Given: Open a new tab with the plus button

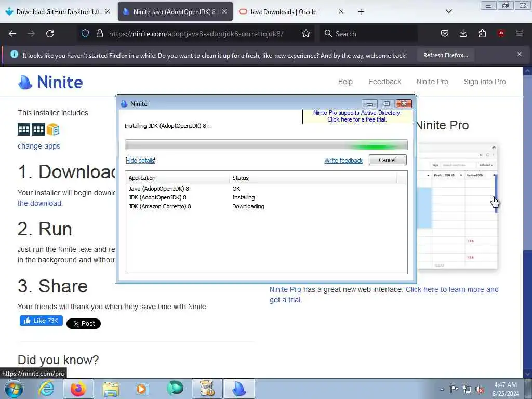Looking at the screenshot, I should (x=361, y=12).
